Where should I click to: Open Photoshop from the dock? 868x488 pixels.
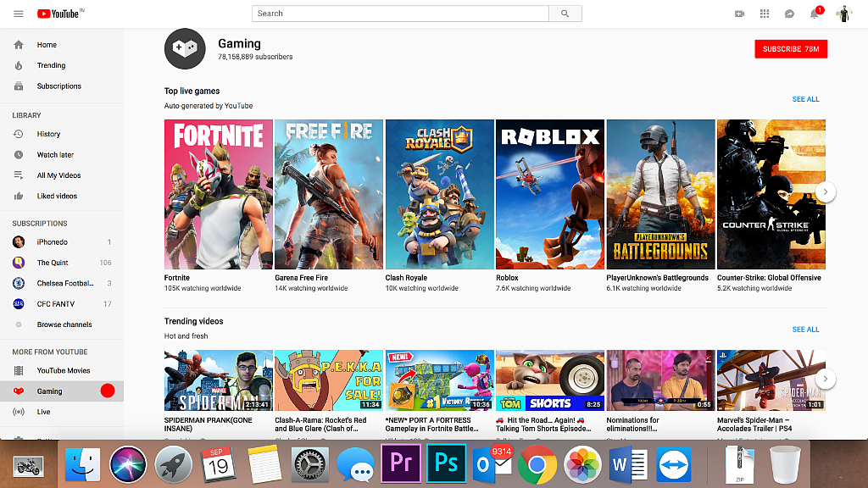click(446, 463)
